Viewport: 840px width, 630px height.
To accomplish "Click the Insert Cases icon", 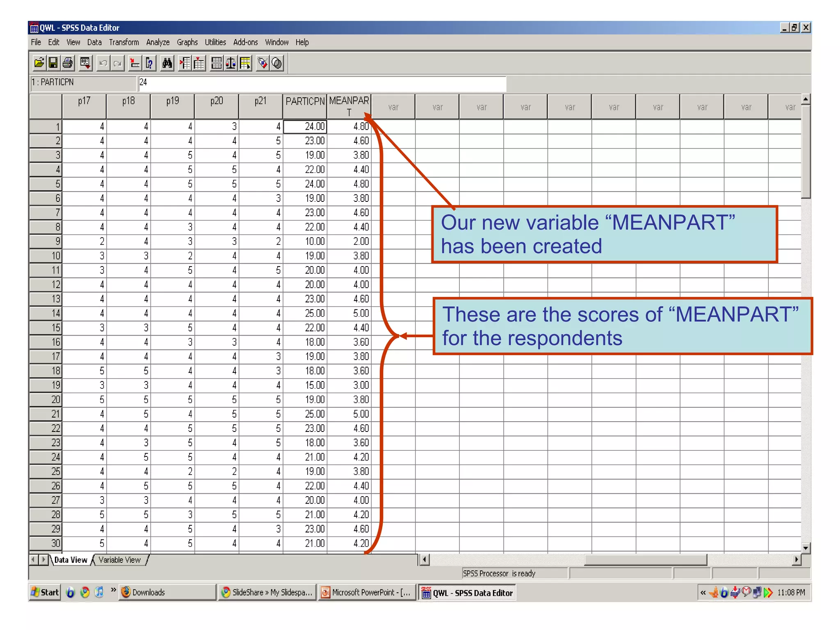I will [185, 63].
